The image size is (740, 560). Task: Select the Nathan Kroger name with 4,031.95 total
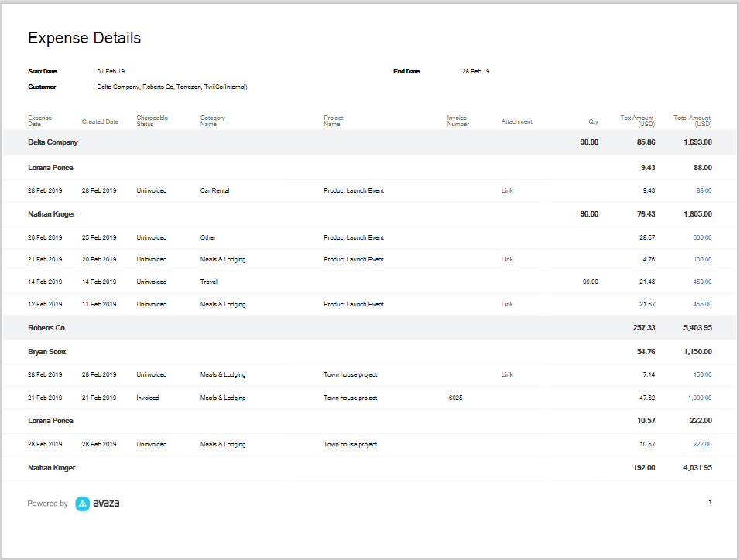click(51, 468)
